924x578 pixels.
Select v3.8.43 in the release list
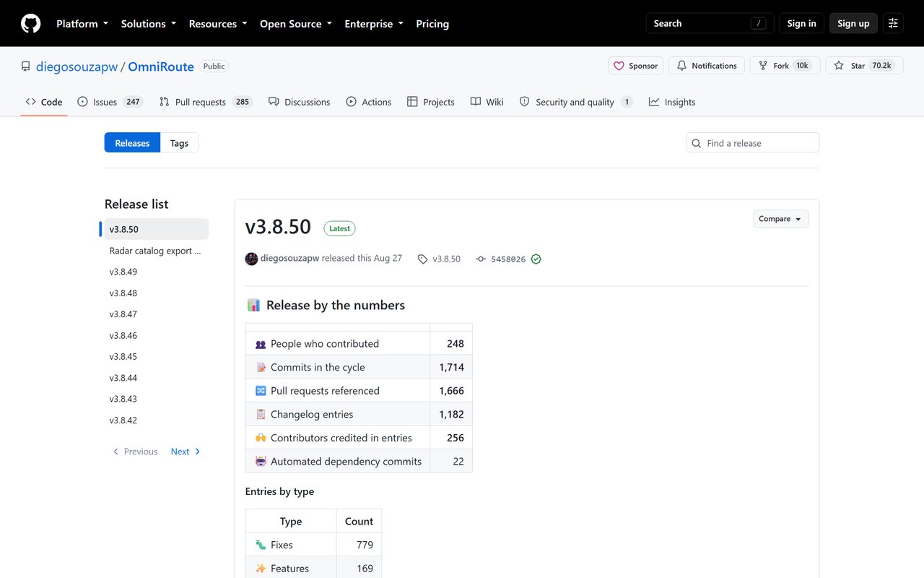157,399
